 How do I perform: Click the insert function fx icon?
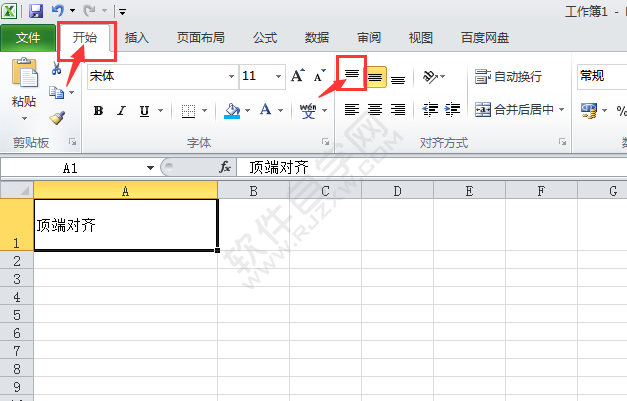point(226,168)
